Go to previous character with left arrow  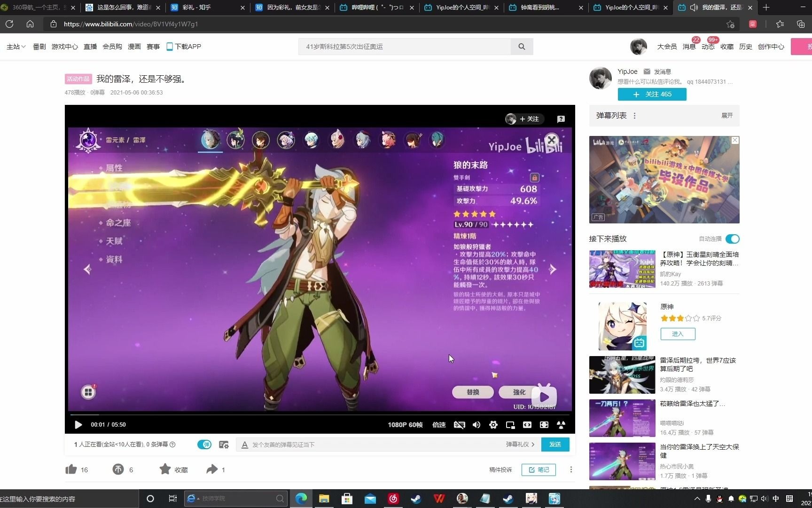(x=87, y=270)
